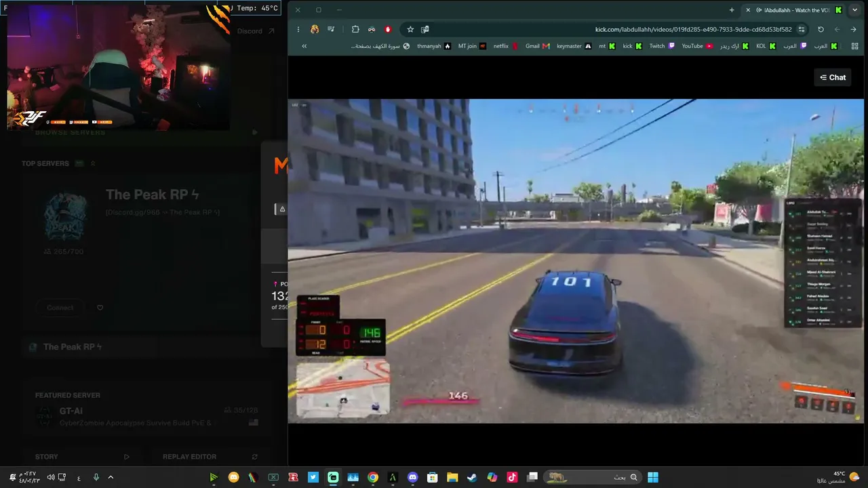The image size is (868, 488).
Task: Open the volume control in system tray
Action: [50, 477]
